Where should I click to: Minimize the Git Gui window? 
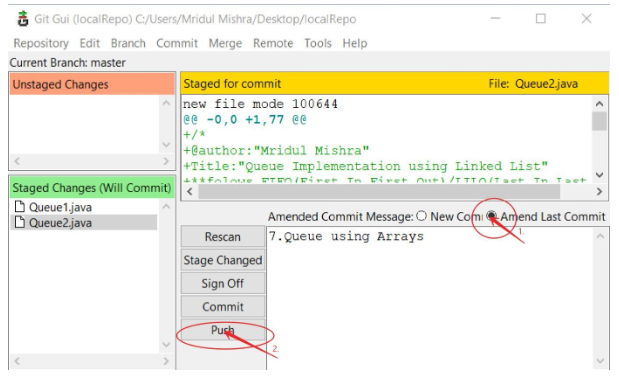(x=495, y=19)
